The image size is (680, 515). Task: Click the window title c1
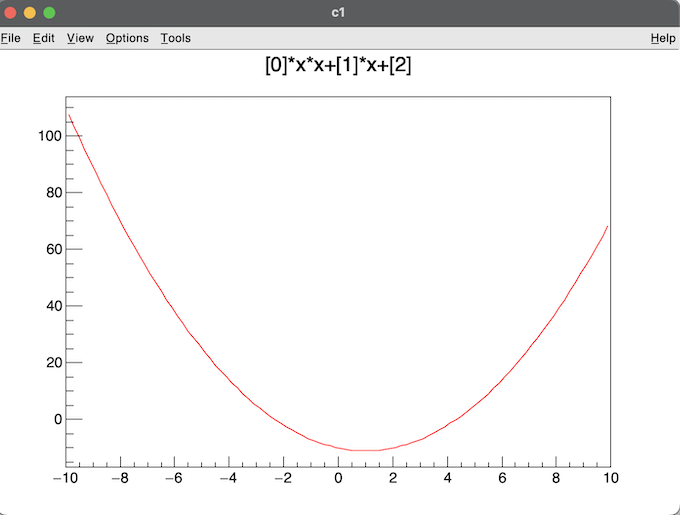pos(338,13)
